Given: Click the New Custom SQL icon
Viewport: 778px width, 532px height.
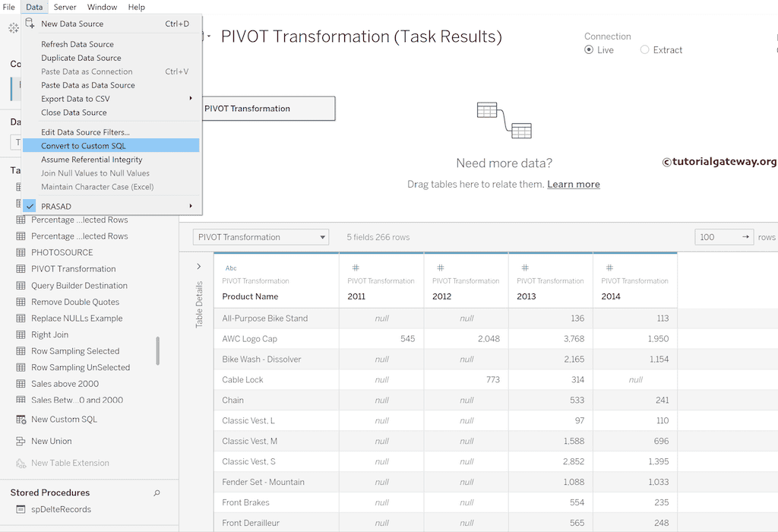Looking at the screenshot, I should point(21,420).
